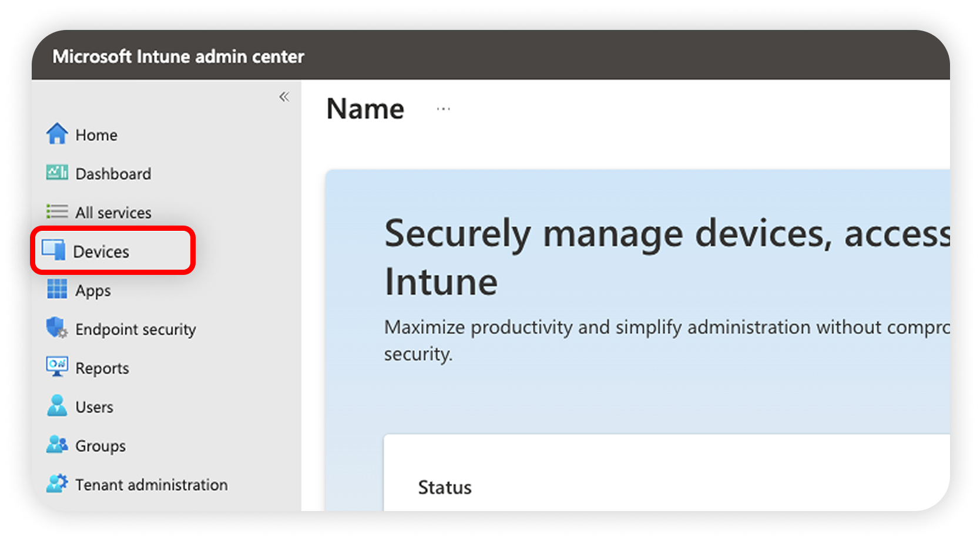Click the Tenant administration gear icon
This screenshot has width=980, height=541.
click(57, 483)
